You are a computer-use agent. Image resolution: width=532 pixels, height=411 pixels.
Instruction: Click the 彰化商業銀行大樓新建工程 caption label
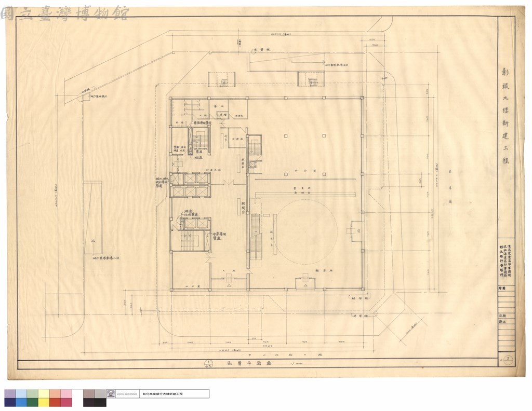pyautogui.click(x=163, y=394)
